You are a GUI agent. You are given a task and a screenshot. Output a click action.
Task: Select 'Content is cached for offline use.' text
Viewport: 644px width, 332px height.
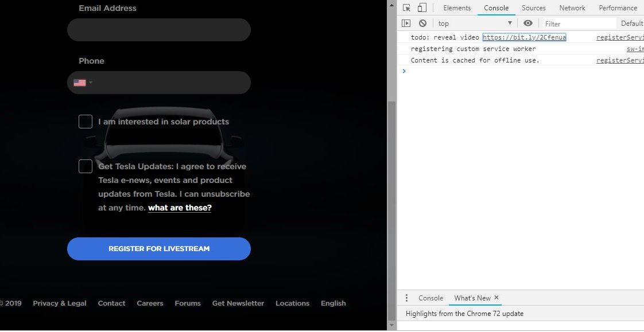click(x=475, y=60)
